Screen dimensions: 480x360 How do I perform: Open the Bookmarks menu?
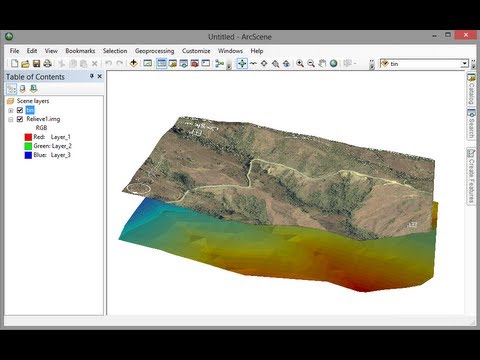click(80, 51)
